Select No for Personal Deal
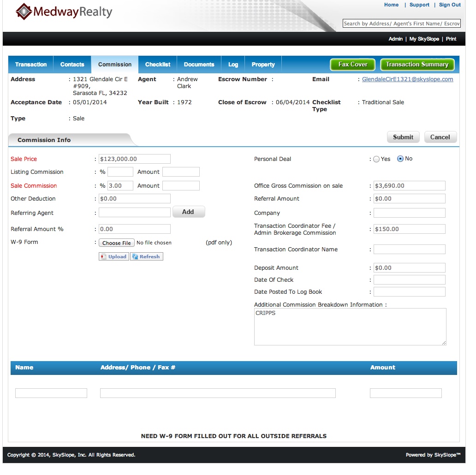The height and width of the screenshot is (475, 476). pyautogui.click(x=400, y=159)
